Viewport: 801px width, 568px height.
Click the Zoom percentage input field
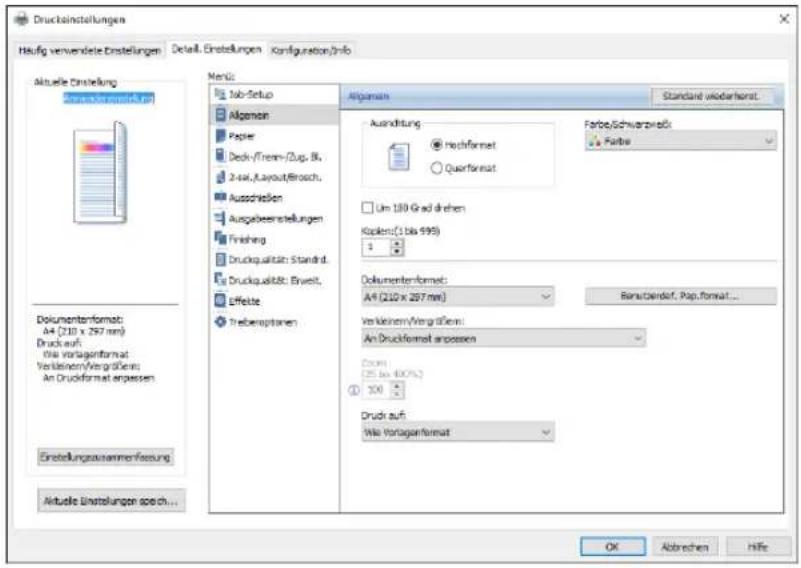376,390
